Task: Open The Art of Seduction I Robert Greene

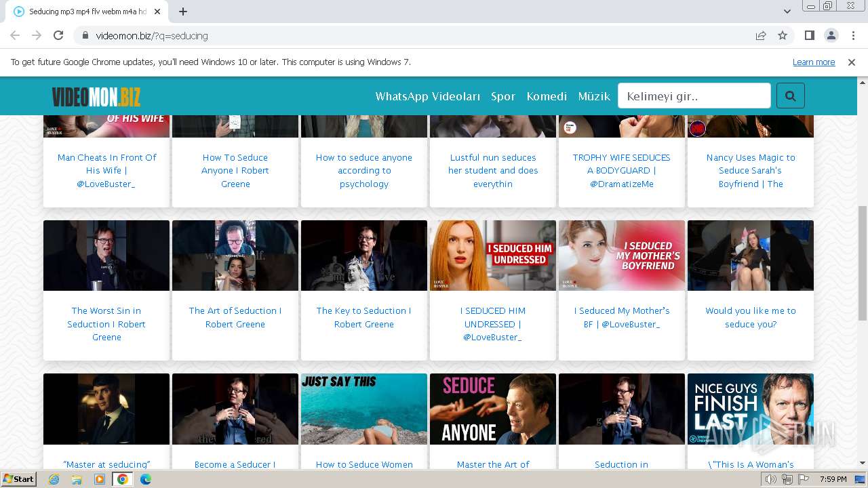Action: point(235,317)
